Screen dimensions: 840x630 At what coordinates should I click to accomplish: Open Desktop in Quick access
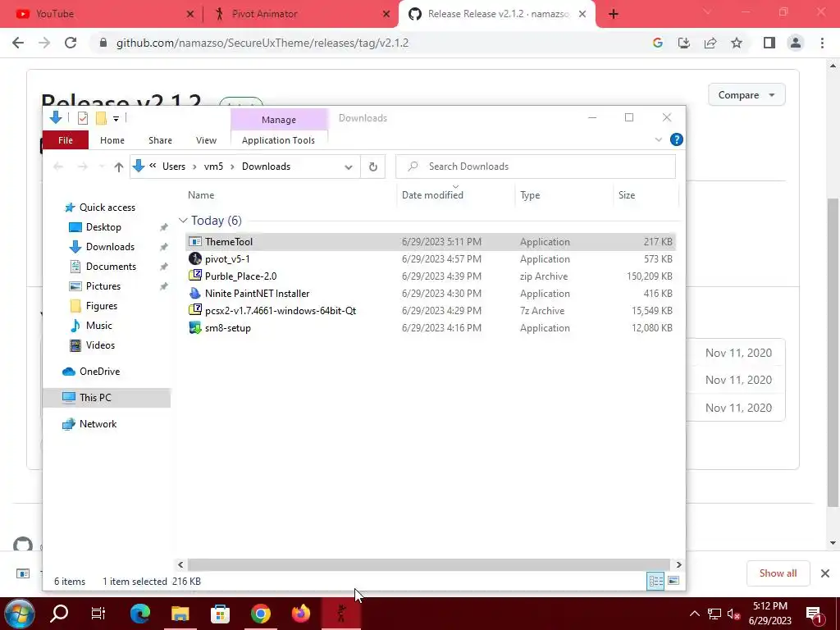(x=103, y=227)
